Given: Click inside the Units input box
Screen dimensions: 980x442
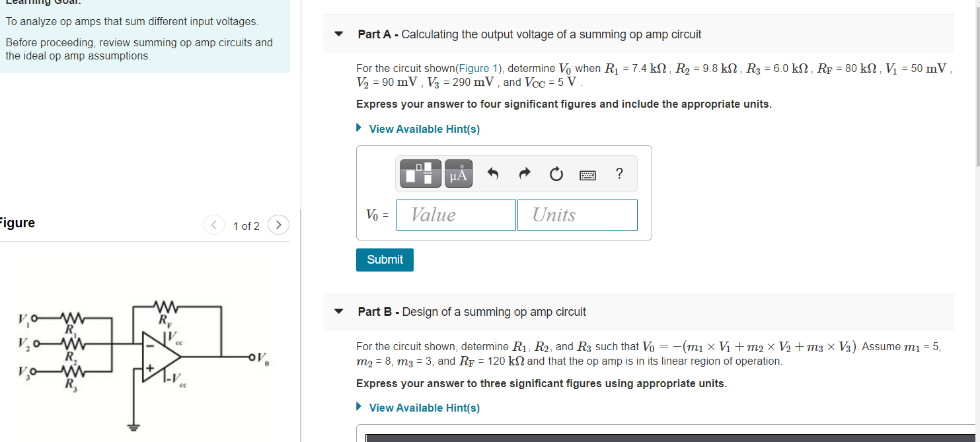Looking at the screenshot, I should (577, 215).
